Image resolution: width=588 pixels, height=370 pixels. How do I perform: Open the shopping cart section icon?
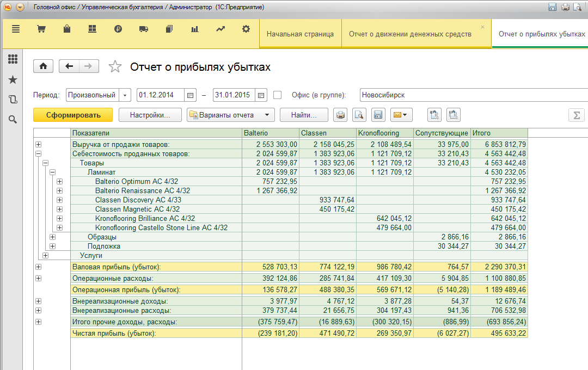coord(41,29)
